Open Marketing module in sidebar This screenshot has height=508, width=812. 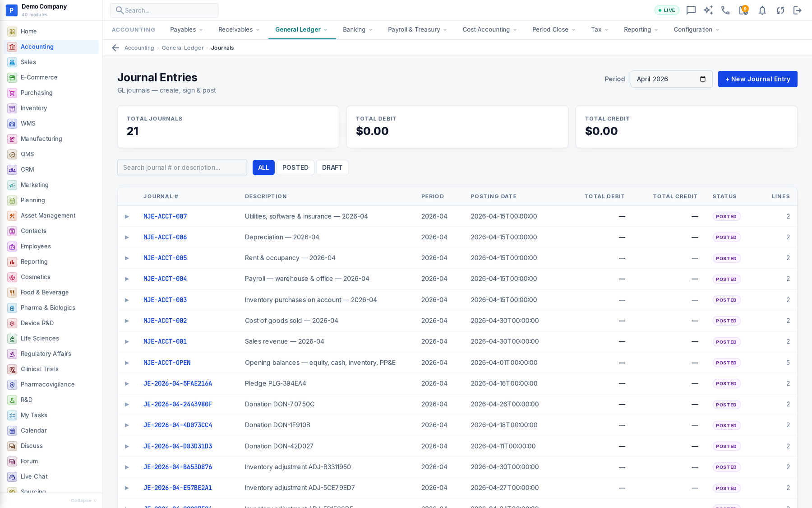tap(51, 185)
